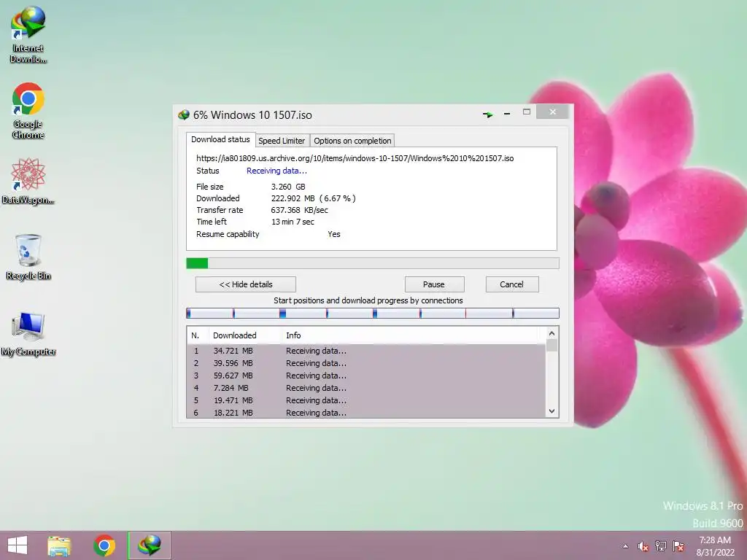Viewport: 747px width, 560px height.
Task: Click the network tray icon
Action: point(661,546)
